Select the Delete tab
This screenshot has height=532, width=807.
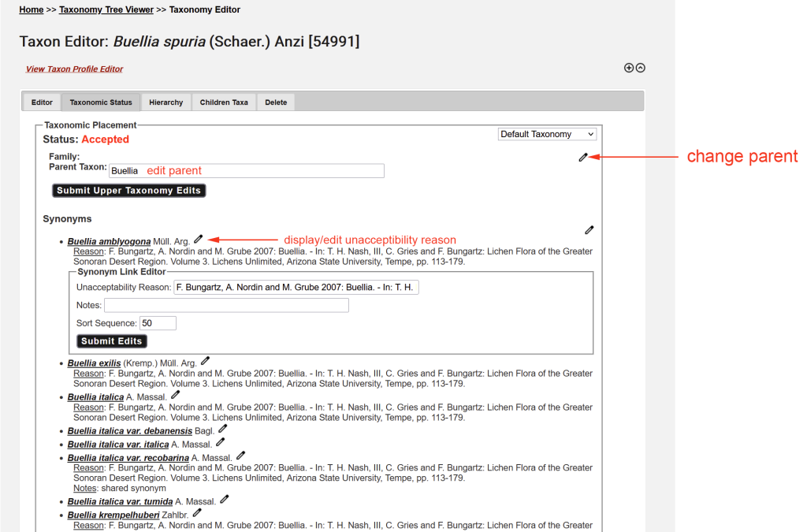click(x=276, y=102)
